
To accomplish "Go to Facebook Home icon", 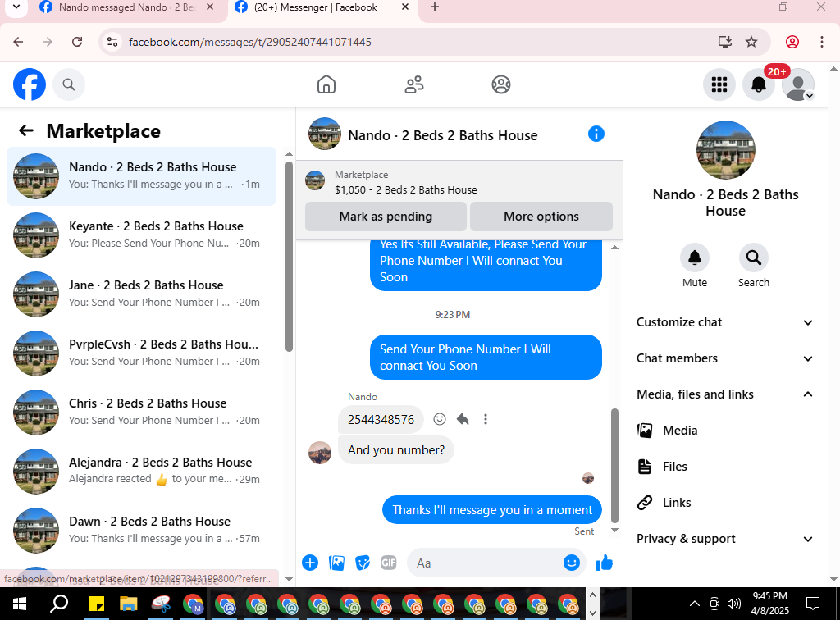I will [326, 84].
